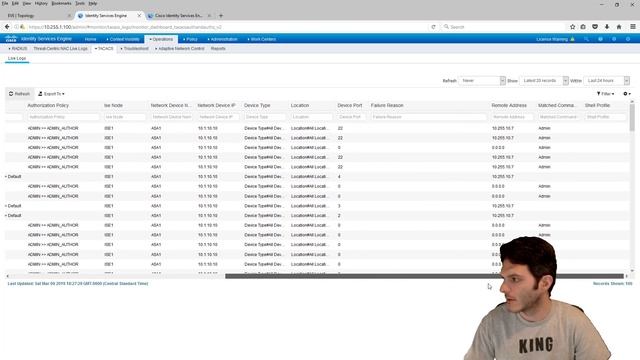Open the Operations menu
Screen dimensions: 640x360
161,39
